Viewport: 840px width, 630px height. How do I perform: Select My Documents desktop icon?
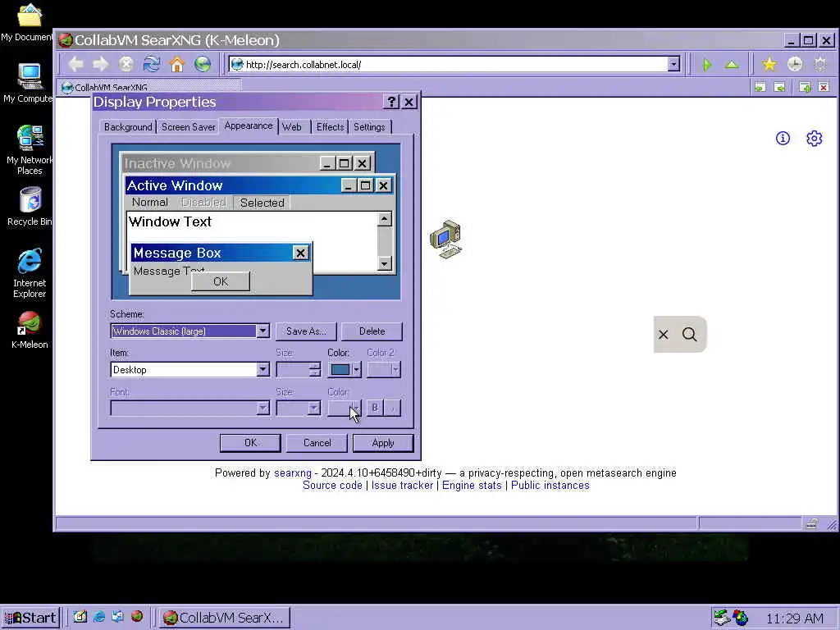pyautogui.click(x=27, y=22)
